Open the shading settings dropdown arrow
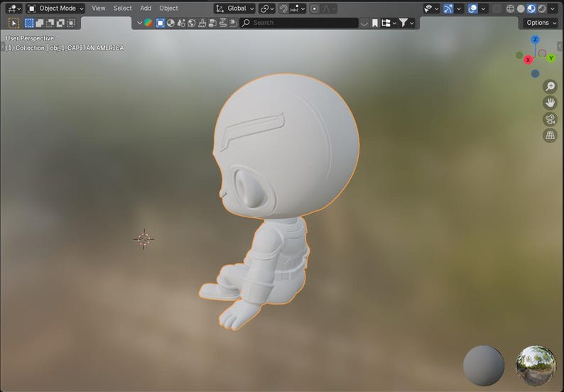 click(x=553, y=9)
